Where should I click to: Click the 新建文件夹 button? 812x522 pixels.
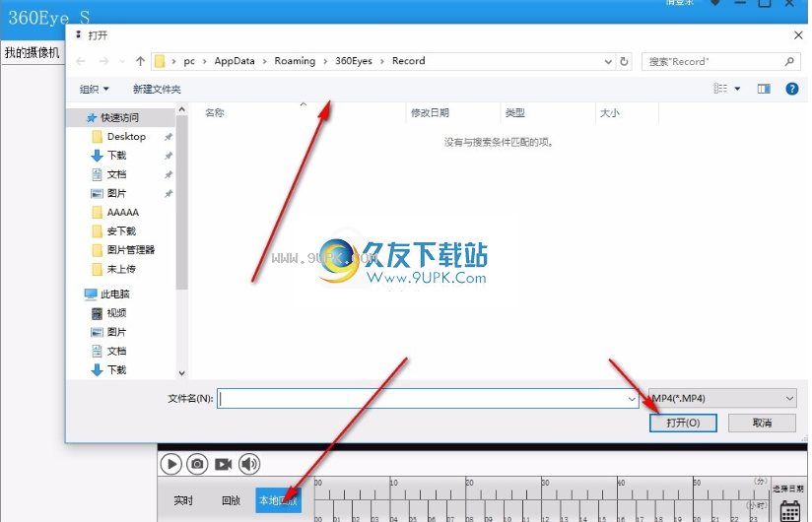point(157,89)
